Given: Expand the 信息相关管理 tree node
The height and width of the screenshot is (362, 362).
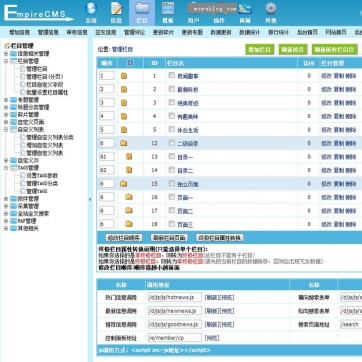Looking at the screenshot, I should 6,54.
